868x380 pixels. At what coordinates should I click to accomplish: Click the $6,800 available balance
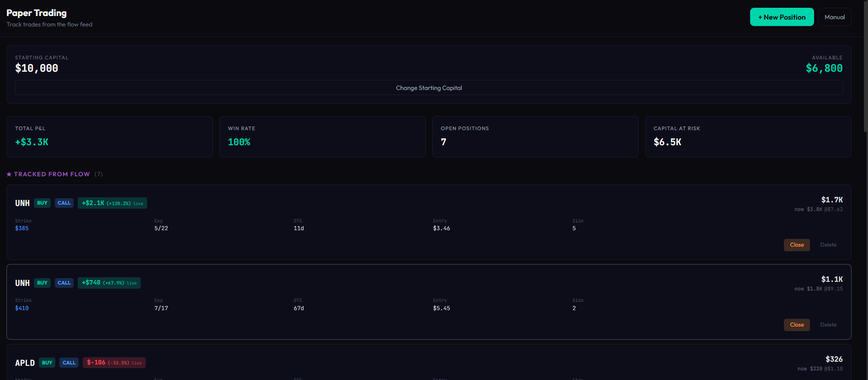click(x=824, y=68)
